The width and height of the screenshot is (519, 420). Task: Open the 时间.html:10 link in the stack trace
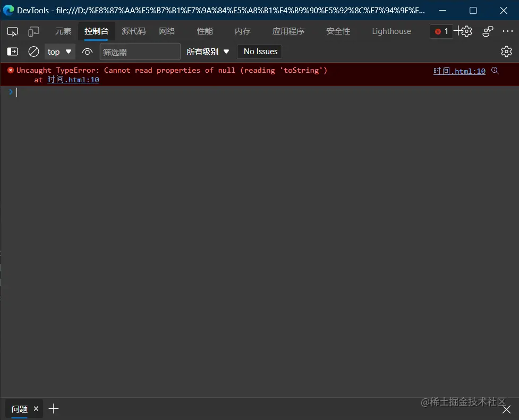pyautogui.click(x=73, y=80)
